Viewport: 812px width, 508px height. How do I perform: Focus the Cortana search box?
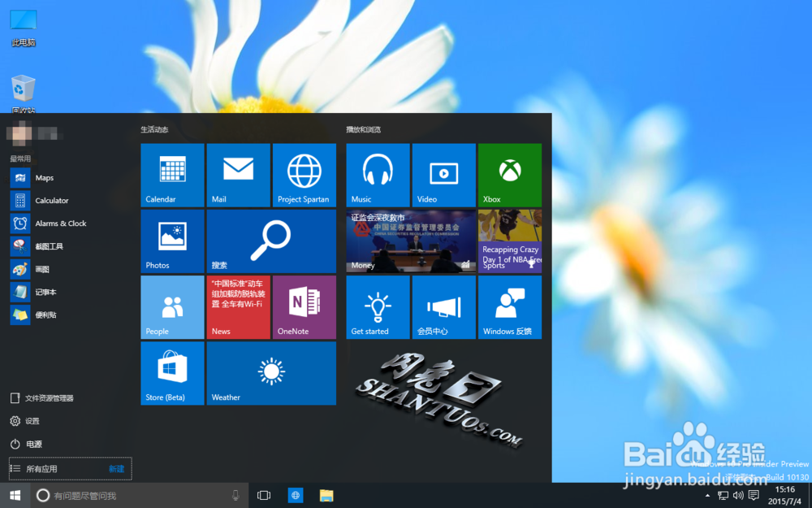click(x=140, y=496)
